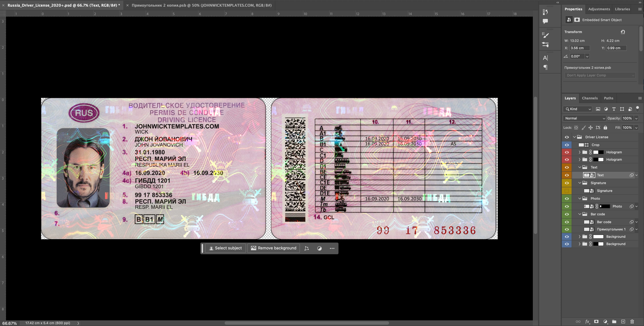Open the Layers panel menu icon

(640, 98)
